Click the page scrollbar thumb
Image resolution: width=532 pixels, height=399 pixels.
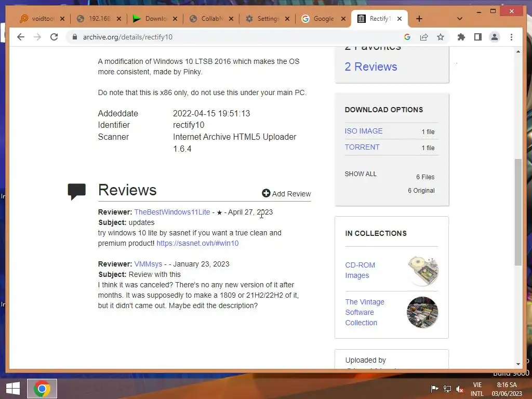(x=518, y=212)
